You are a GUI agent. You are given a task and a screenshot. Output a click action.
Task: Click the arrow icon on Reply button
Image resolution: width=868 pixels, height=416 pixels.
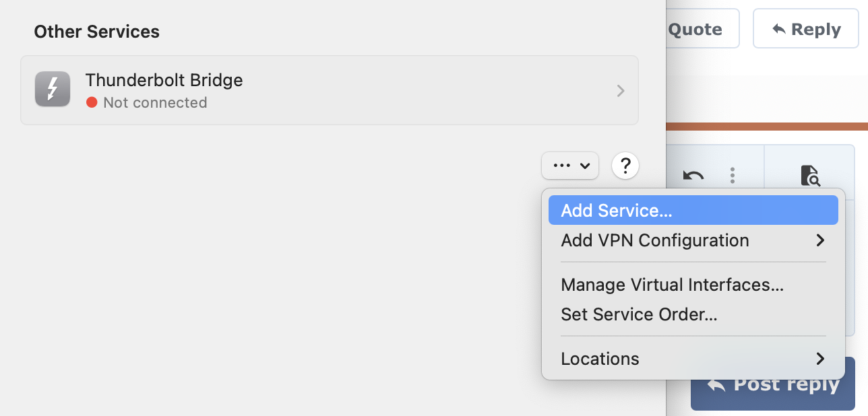click(779, 30)
